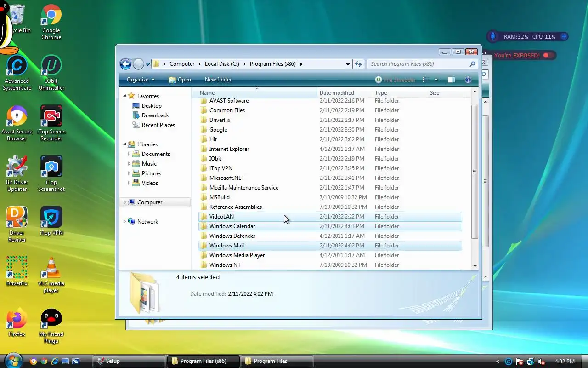Expand the Music library node
The height and width of the screenshot is (368, 588).
[129, 164]
